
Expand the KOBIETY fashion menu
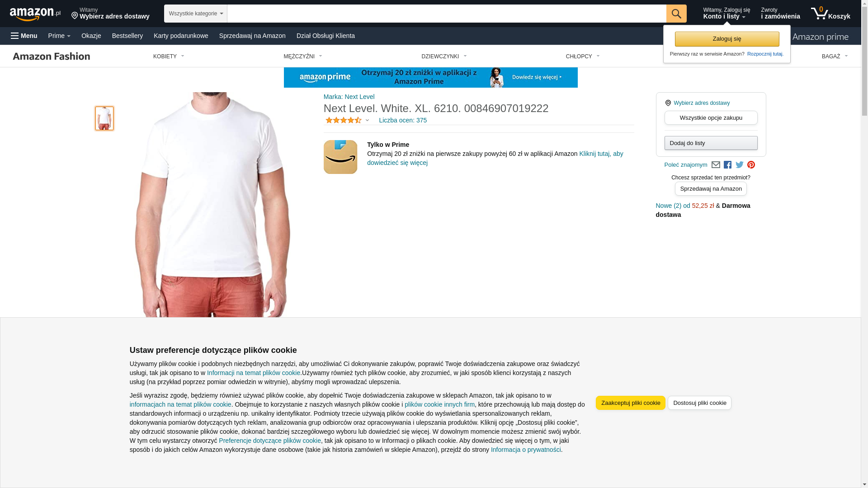click(x=169, y=56)
